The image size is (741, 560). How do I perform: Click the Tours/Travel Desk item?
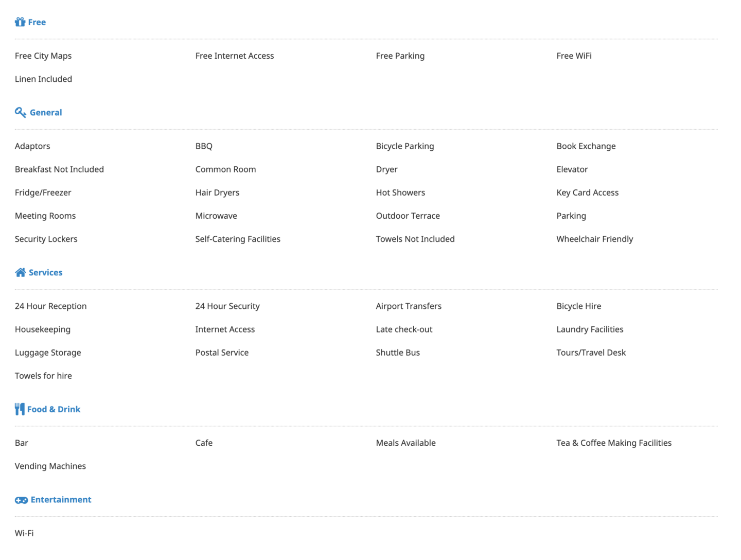[x=591, y=353]
